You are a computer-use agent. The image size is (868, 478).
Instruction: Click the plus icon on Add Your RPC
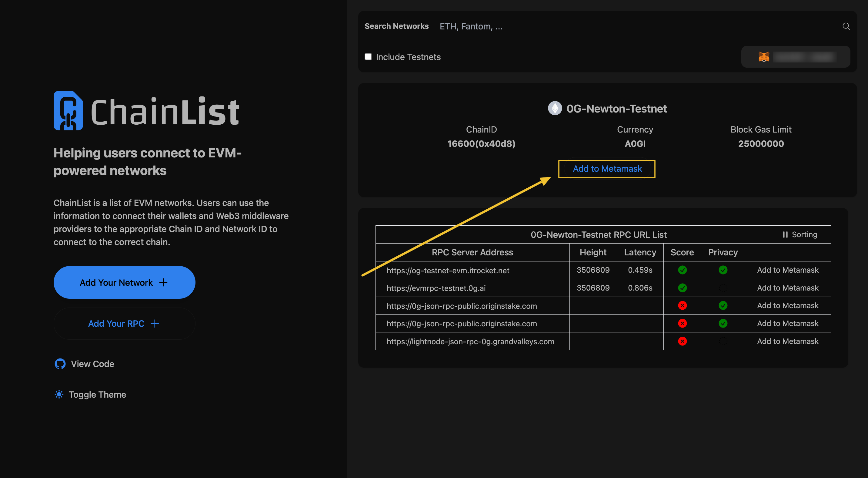(x=155, y=324)
